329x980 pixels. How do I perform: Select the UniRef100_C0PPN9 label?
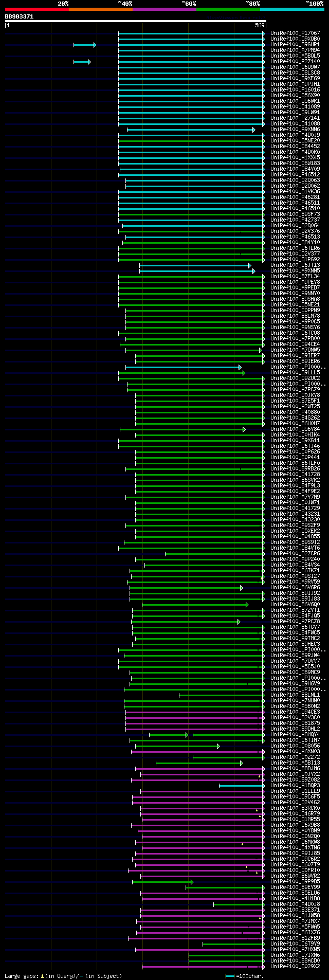point(295,310)
